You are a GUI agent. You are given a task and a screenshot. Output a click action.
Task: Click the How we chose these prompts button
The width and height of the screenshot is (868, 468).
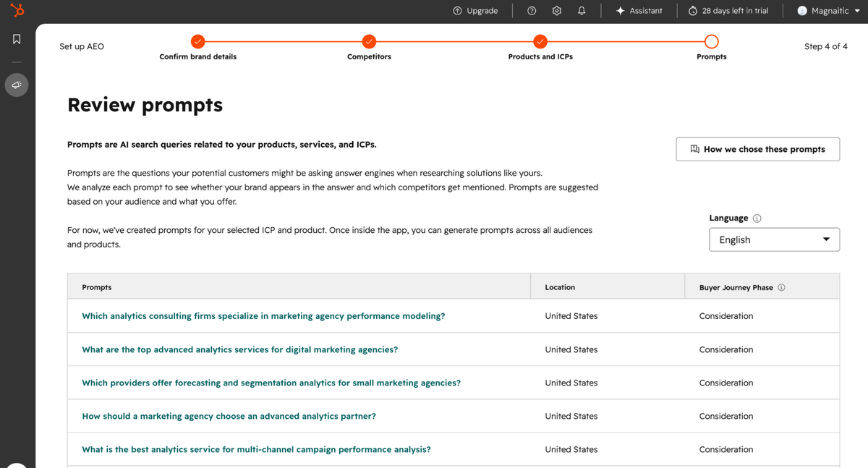(758, 149)
